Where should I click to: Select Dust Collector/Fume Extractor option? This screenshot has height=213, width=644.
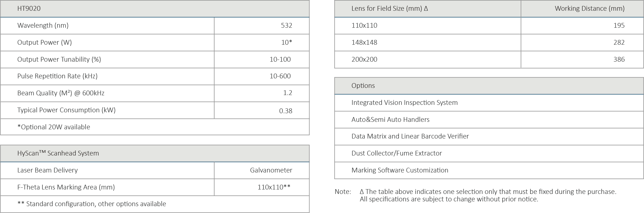pyautogui.click(x=396, y=153)
